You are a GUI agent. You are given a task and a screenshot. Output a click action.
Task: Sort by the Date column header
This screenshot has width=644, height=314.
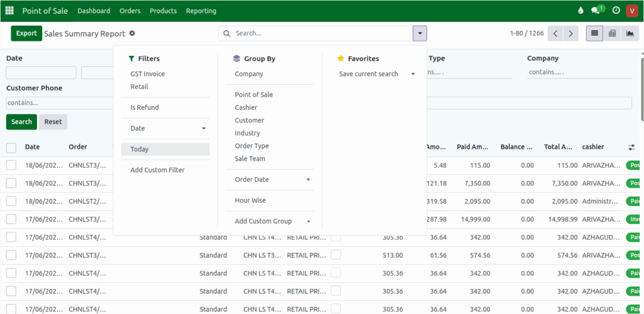click(32, 147)
